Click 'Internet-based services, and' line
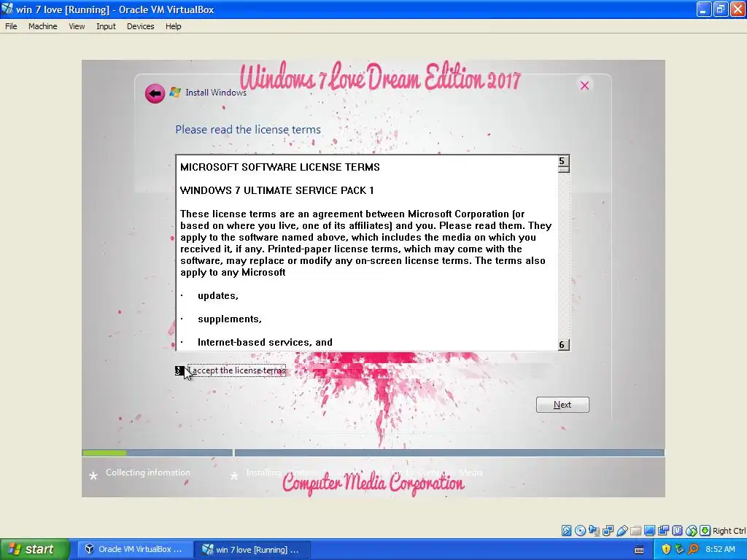Viewport: 747px width, 560px height. tap(265, 343)
